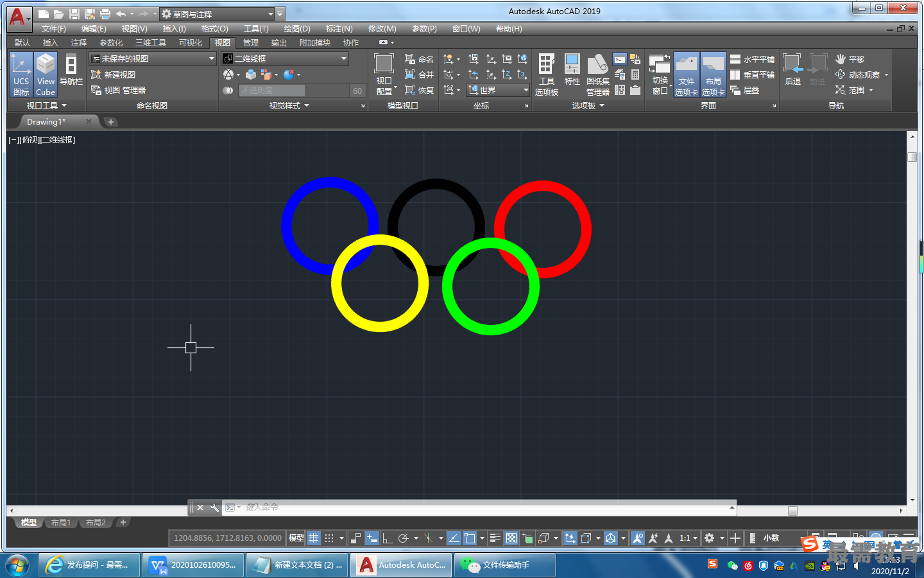
Task: Toggle the 文件选项卡 file tabs button
Action: coord(687,74)
